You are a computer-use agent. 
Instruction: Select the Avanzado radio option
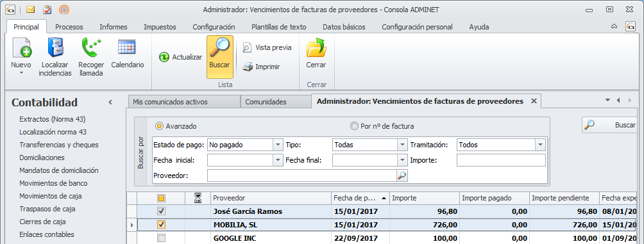point(159,126)
